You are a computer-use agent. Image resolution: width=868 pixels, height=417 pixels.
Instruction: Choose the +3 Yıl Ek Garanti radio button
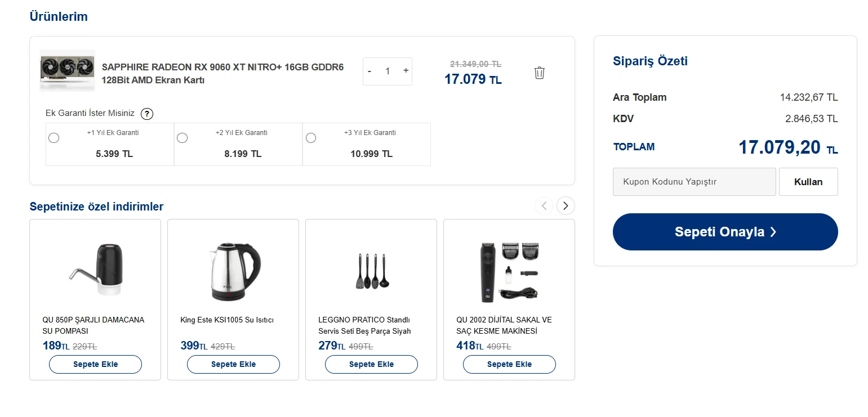click(311, 138)
